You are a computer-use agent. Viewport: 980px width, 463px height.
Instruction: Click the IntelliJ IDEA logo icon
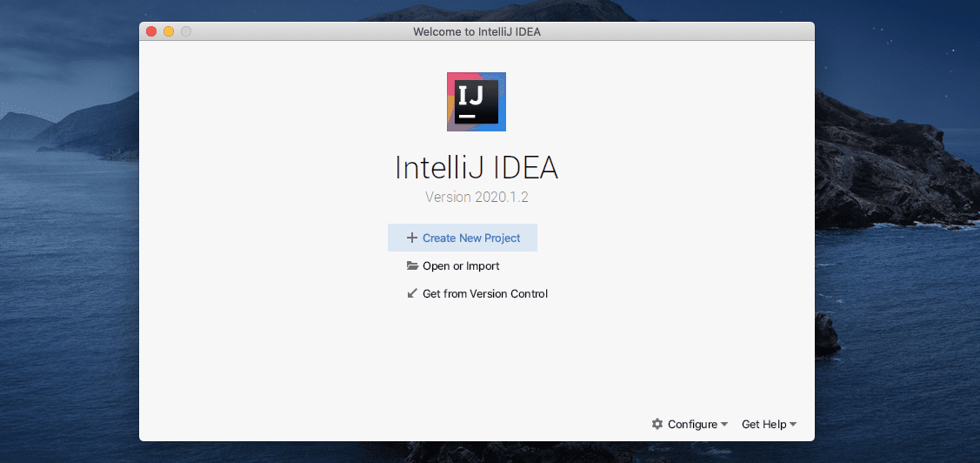click(x=477, y=101)
